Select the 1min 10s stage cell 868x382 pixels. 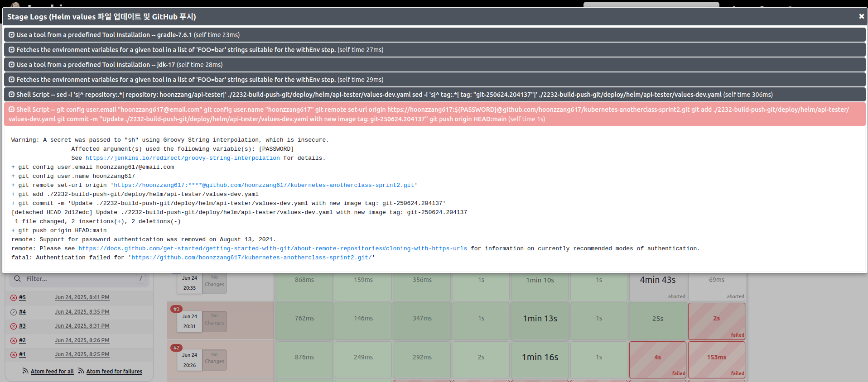coord(540,287)
